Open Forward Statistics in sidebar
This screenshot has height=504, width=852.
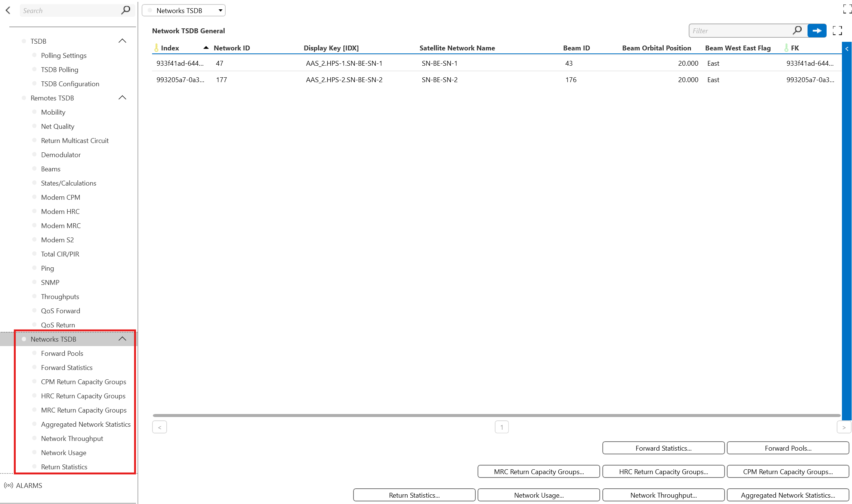pos(67,367)
